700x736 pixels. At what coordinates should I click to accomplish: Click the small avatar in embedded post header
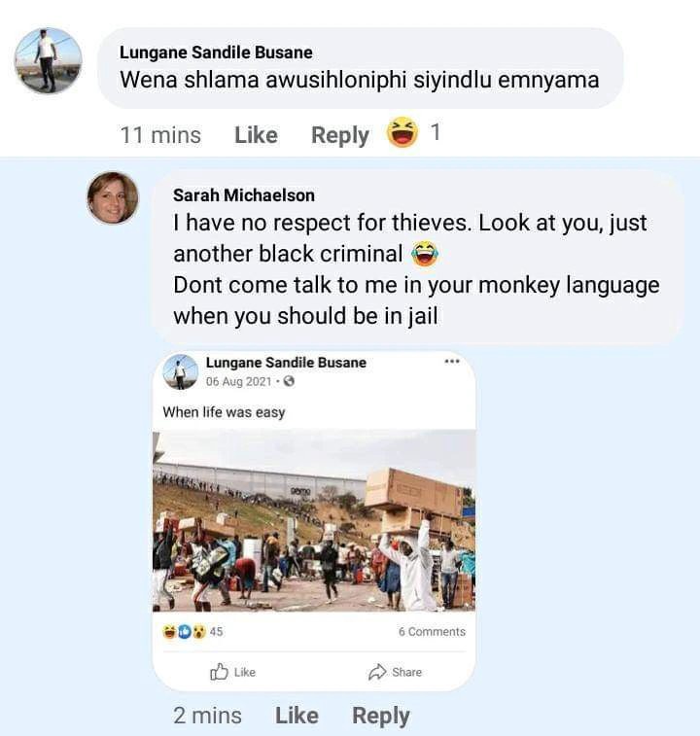180,372
